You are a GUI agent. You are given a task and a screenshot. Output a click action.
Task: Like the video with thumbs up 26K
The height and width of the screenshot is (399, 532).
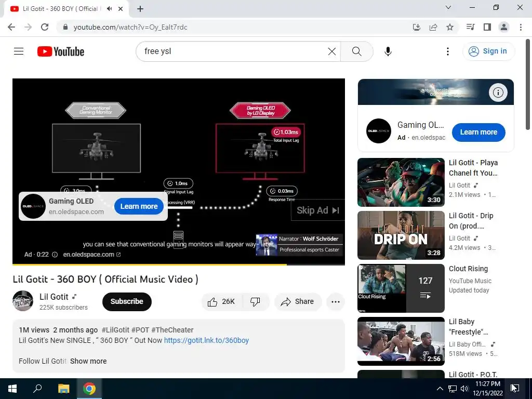pos(222,302)
